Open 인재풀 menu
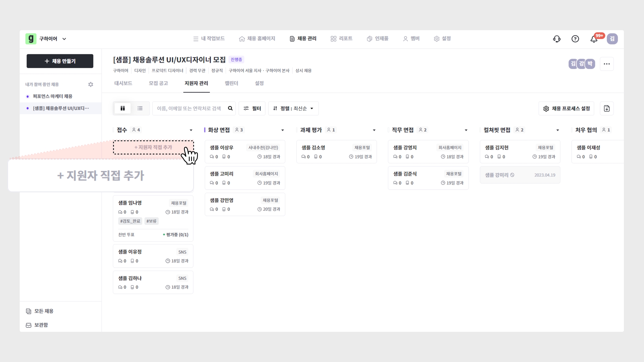This screenshot has height=362, width=644. click(378, 39)
